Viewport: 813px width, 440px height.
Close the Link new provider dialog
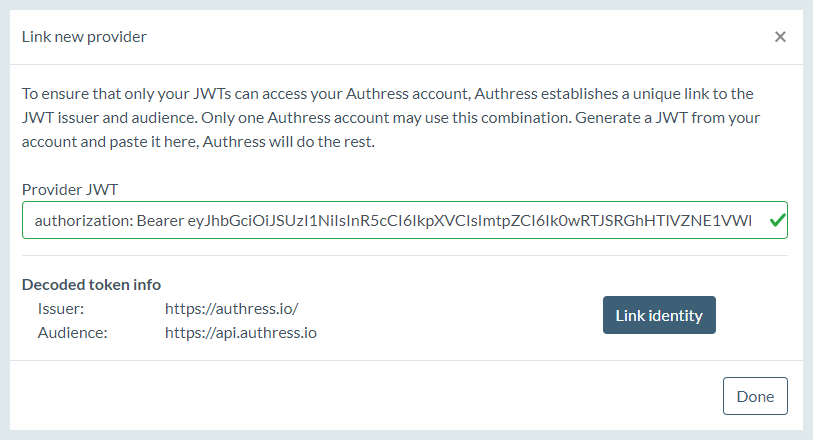(780, 37)
